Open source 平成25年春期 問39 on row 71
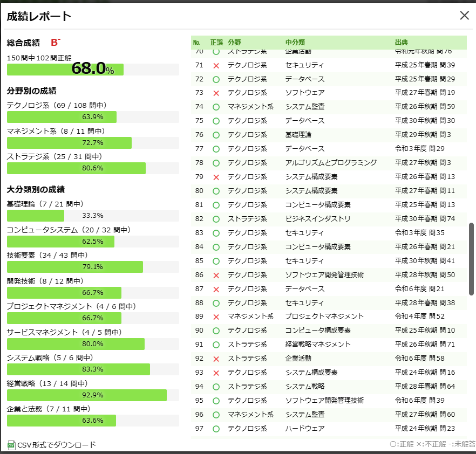 (x=425, y=65)
